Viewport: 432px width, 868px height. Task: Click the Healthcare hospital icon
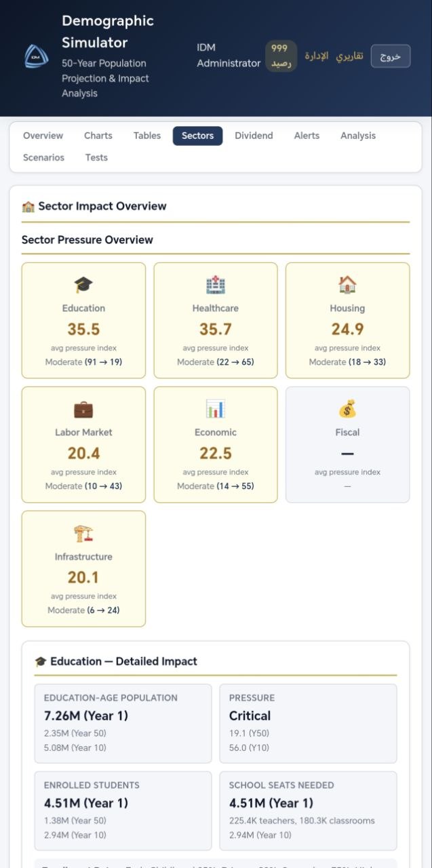[216, 285]
